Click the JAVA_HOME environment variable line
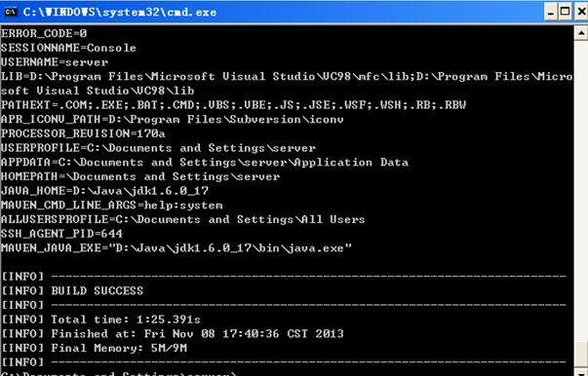Screen dimensions: 588x376 point(104,191)
